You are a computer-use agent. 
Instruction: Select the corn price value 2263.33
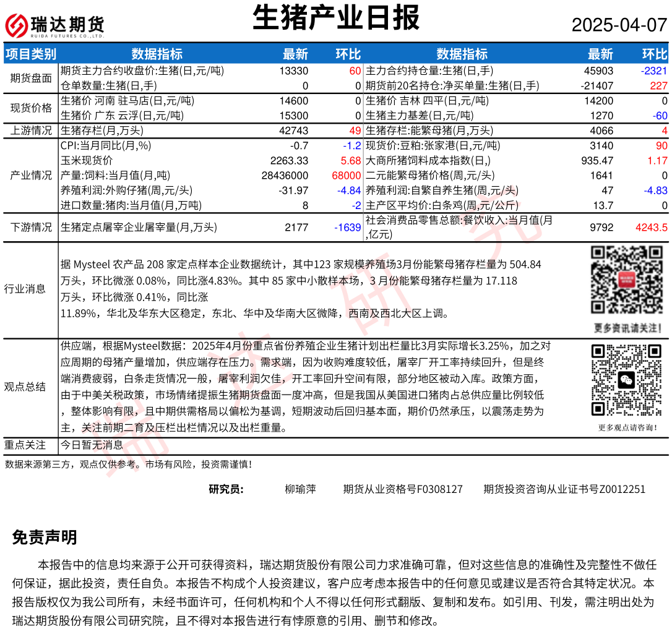pos(290,161)
